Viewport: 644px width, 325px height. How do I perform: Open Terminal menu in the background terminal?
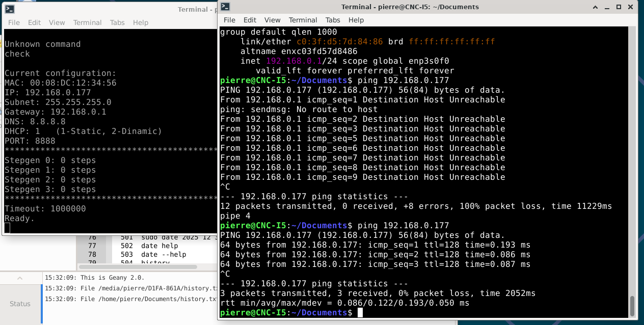click(x=87, y=22)
